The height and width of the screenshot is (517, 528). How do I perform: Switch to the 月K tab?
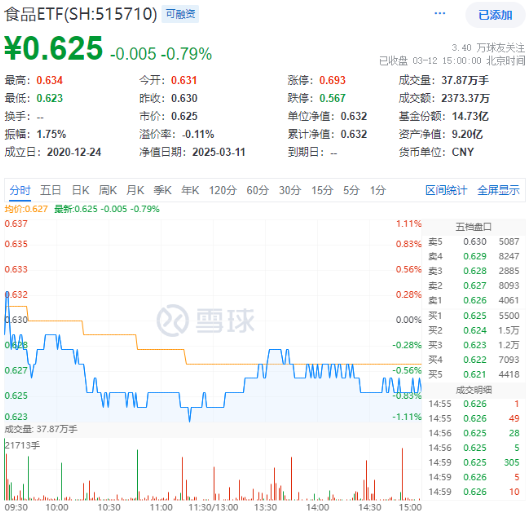click(x=135, y=190)
